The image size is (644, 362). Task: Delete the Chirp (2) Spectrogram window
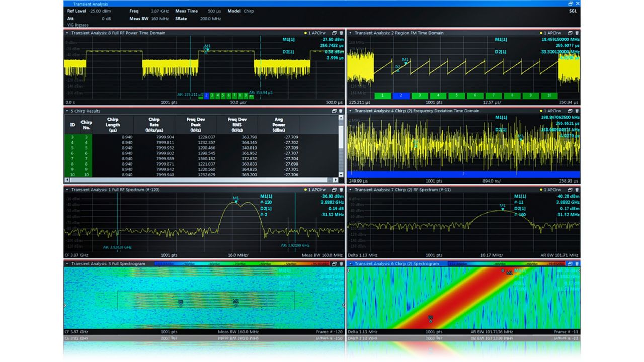click(x=577, y=263)
